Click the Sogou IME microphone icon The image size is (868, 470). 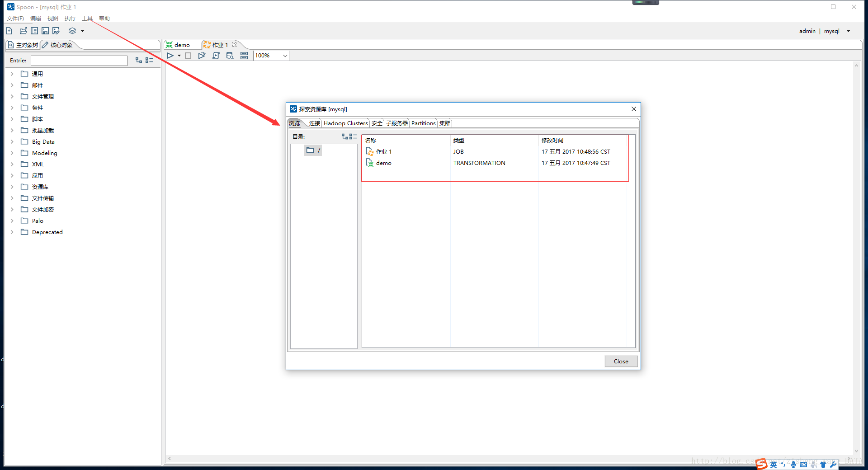click(x=793, y=464)
